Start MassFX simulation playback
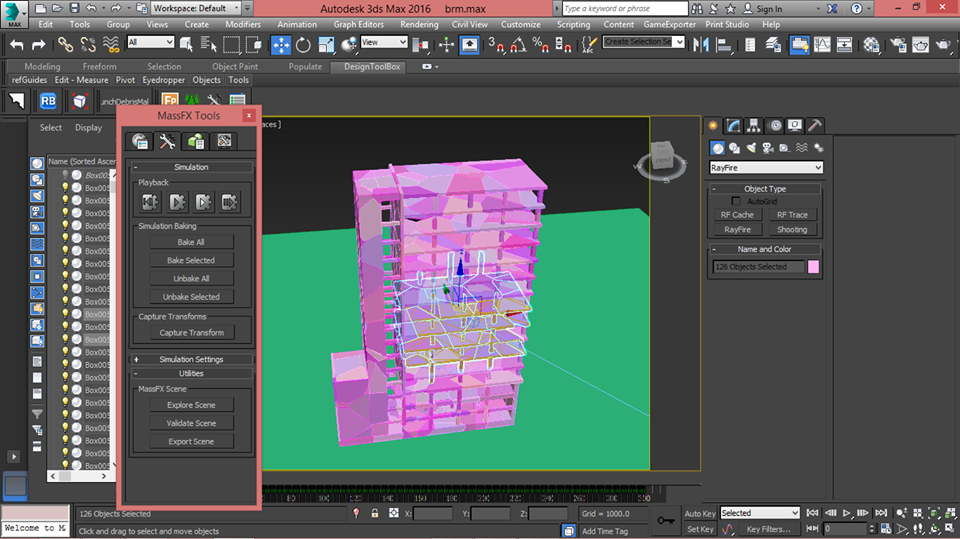 (x=177, y=202)
